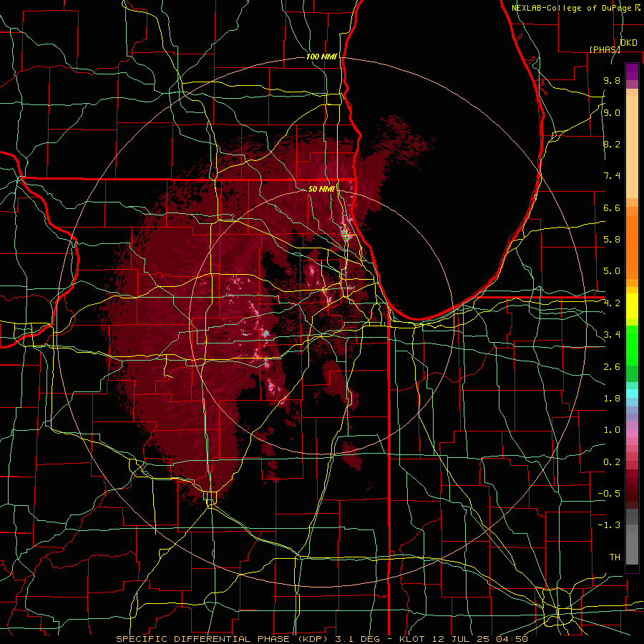Click the 12 JUL 25 date text

[459, 639]
